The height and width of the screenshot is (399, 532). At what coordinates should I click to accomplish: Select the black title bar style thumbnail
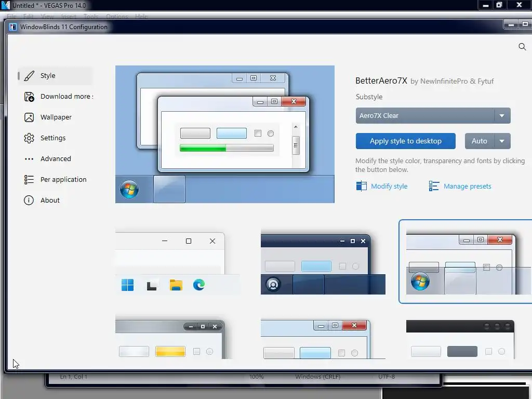tap(460, 339)
